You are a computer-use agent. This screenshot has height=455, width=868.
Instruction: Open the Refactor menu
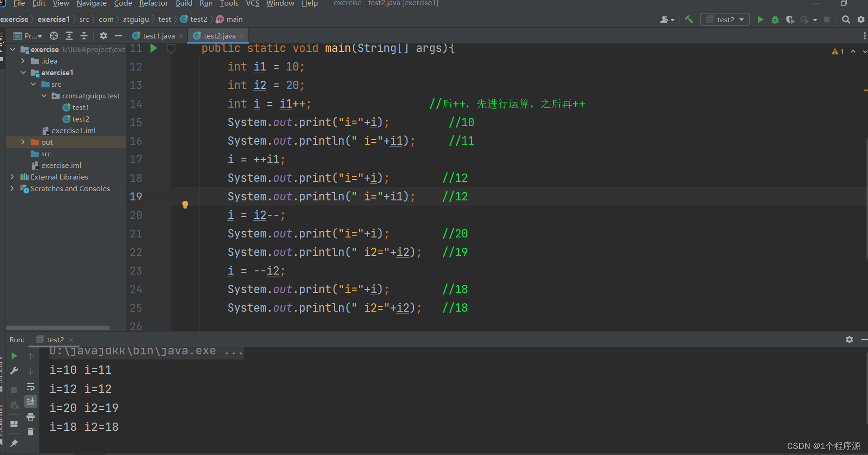click(154, 4)
